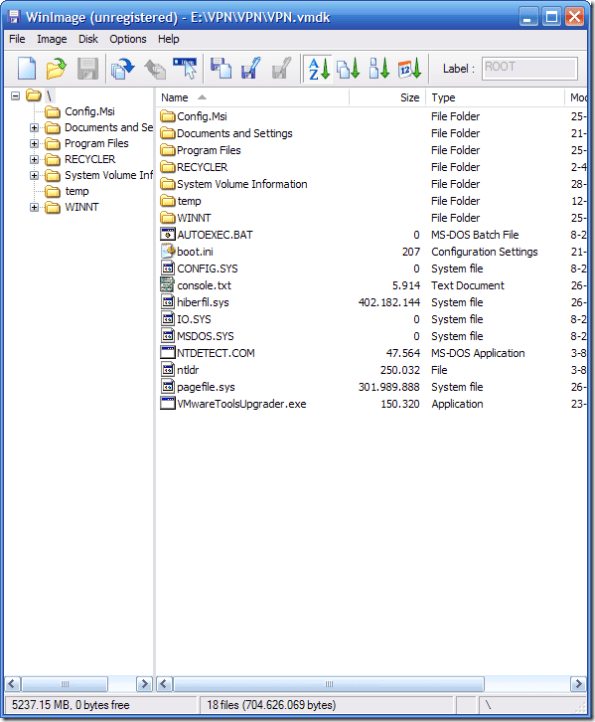Image resolution: width=595 pixels, height=722 pixels.
Task: Click 5237.15 MB free status text
Action: pyautogui.click(x=70, y=705)
